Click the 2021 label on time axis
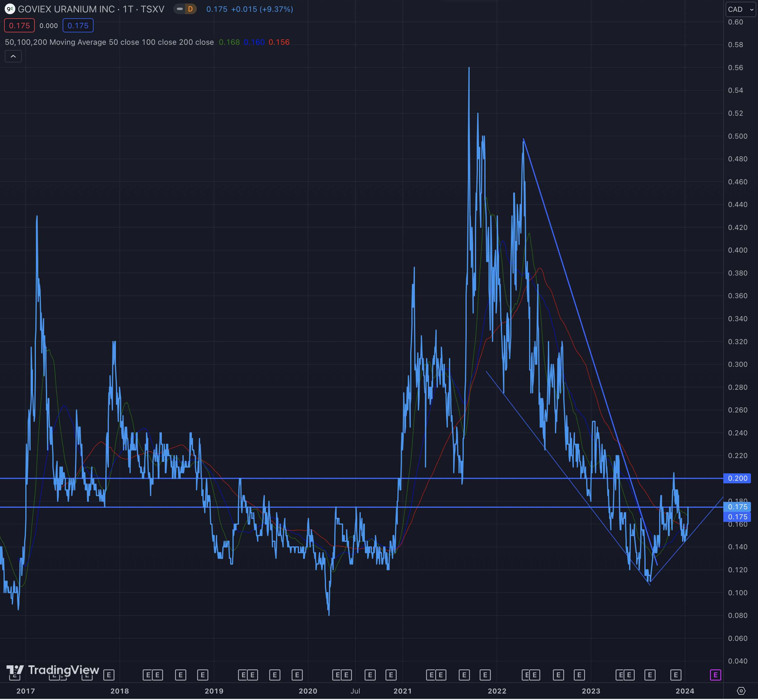The width and height of the screenshot is (758, 700). tap(403, 691)
